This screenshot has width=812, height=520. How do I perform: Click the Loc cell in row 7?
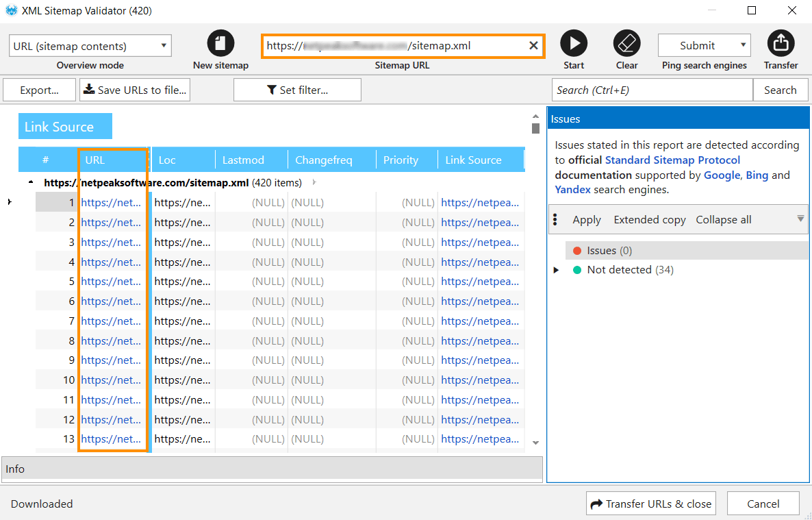[182, 321]
